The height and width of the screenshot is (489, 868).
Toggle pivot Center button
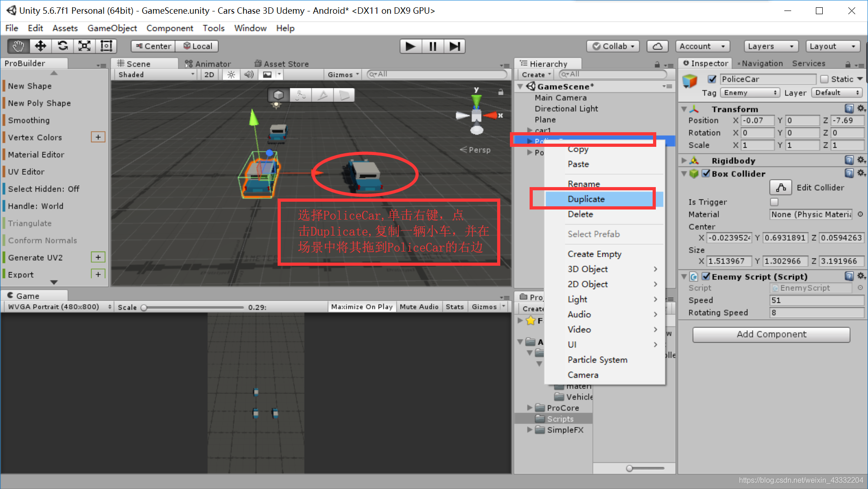click(153, 46)
